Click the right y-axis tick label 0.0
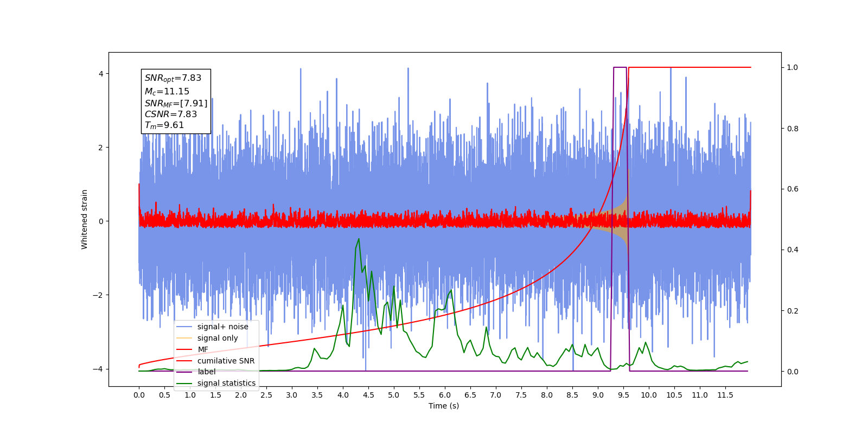868x434 pixels. pos(793,372)
